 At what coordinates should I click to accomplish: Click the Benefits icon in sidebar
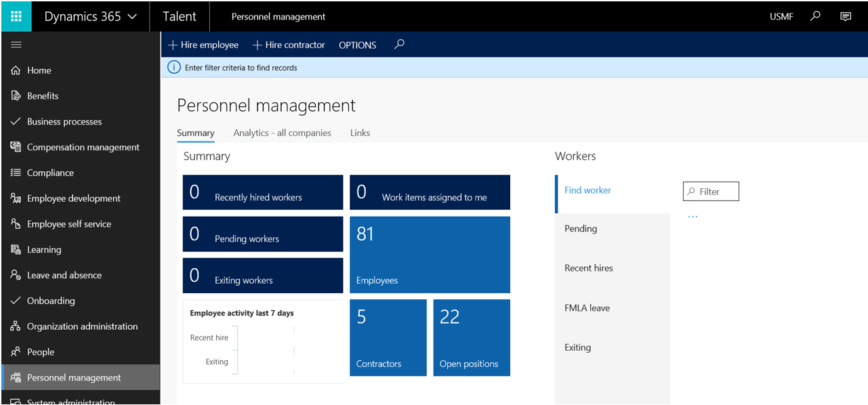coord(16,96)
